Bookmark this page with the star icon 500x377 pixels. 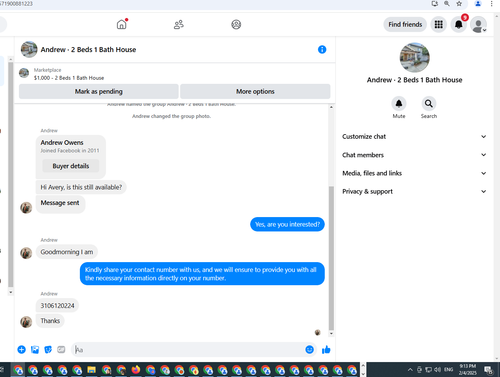(x=459, y=4)
